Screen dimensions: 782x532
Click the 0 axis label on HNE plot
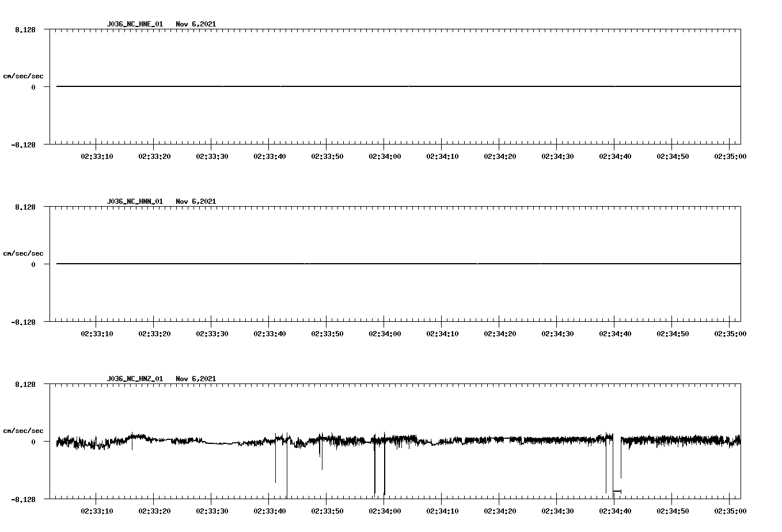click(33, 87)
